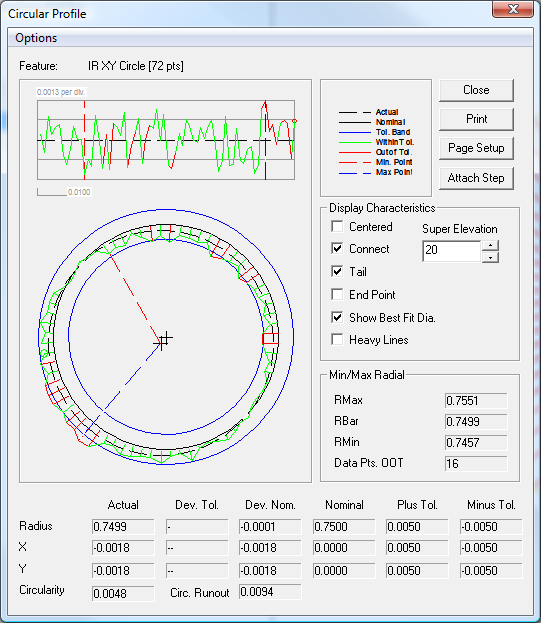
Task: Turn on Heavy Lines checkbox
Action: coord(337,340)
